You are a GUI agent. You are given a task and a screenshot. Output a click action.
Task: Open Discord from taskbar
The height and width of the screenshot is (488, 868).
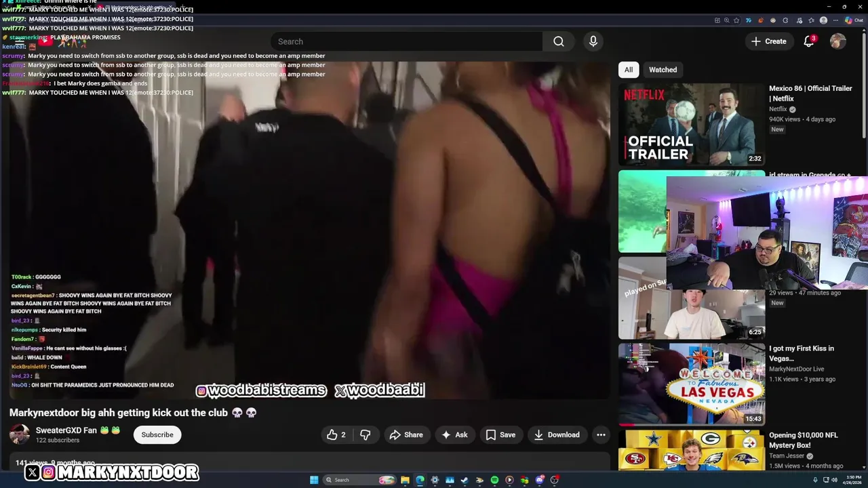pyautogui.click(x=540, y=480)
